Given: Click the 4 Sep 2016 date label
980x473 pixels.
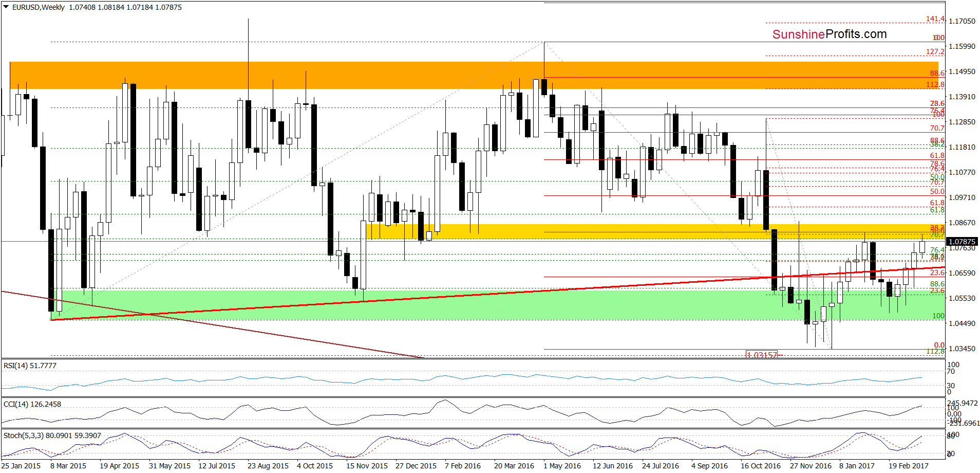Looking at the screenshot, I should 709,466.
